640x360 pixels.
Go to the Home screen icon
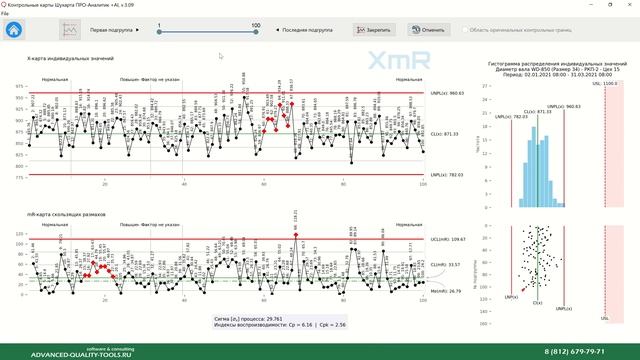click(14, 29)
